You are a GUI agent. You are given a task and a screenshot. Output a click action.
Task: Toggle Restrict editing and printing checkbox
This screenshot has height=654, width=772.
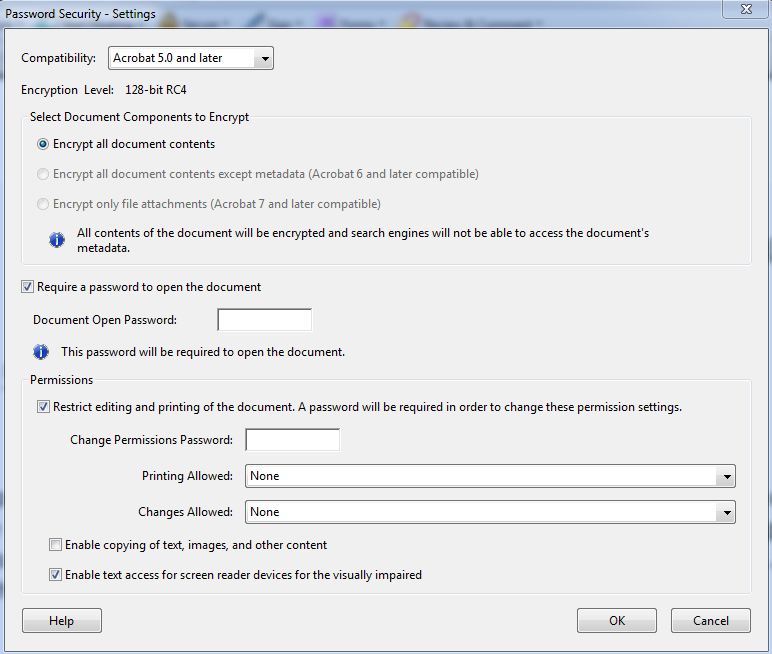(43, 407)
